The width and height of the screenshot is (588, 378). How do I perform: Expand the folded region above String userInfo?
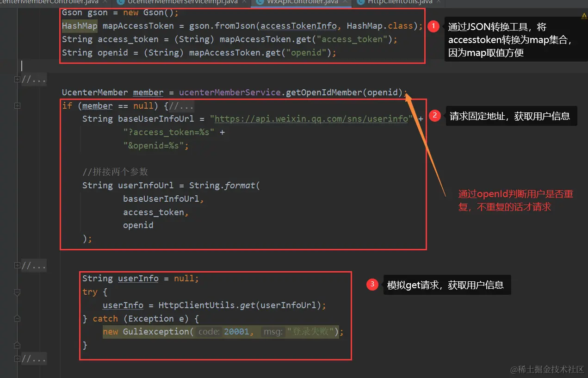17,266
